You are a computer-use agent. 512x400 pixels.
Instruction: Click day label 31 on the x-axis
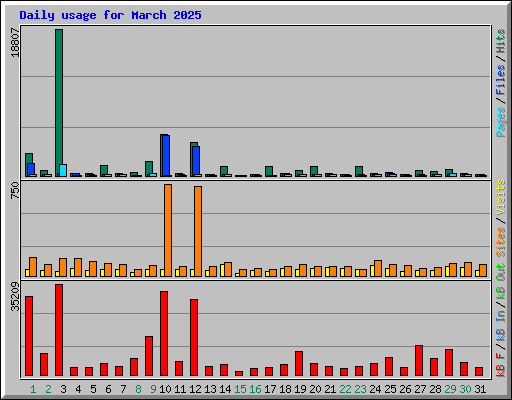click(x=480, y=389)
